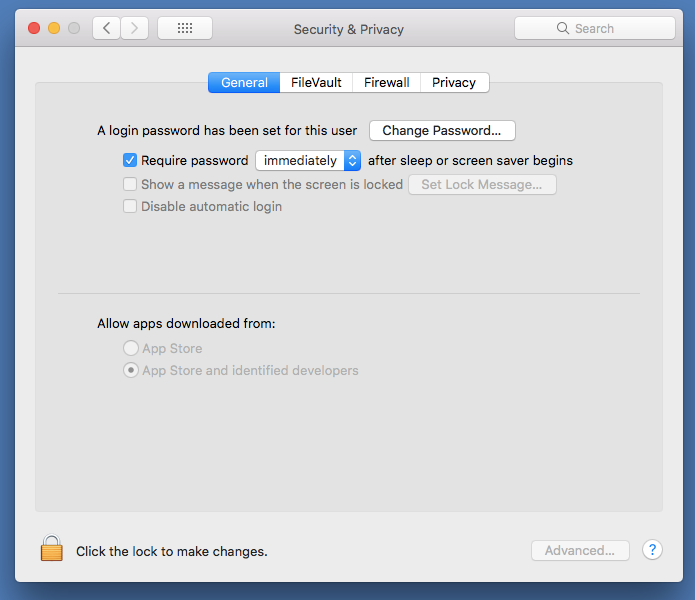Toggle Show a message when locked checkbox

pyautogui.click(x=130, y=184)
